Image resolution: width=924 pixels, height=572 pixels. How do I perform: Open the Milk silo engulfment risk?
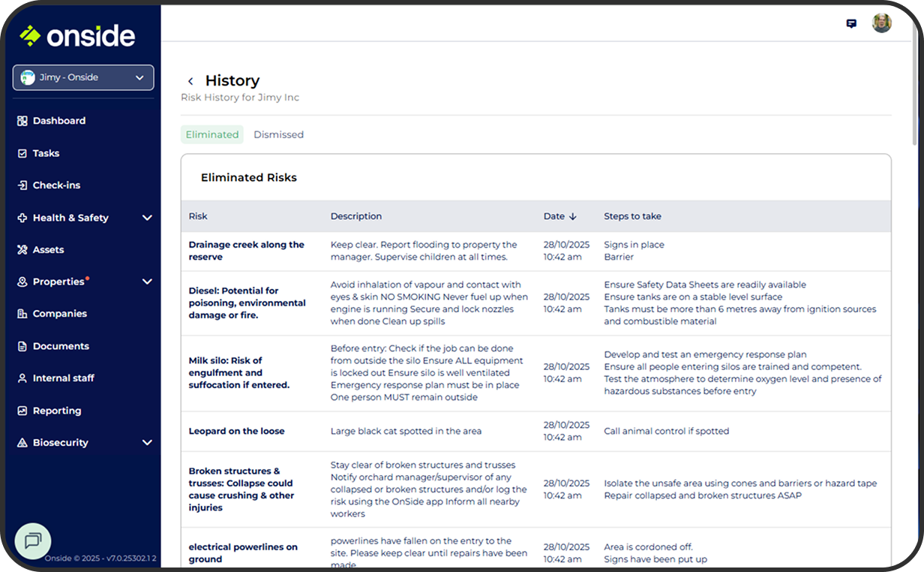[239, 373]
